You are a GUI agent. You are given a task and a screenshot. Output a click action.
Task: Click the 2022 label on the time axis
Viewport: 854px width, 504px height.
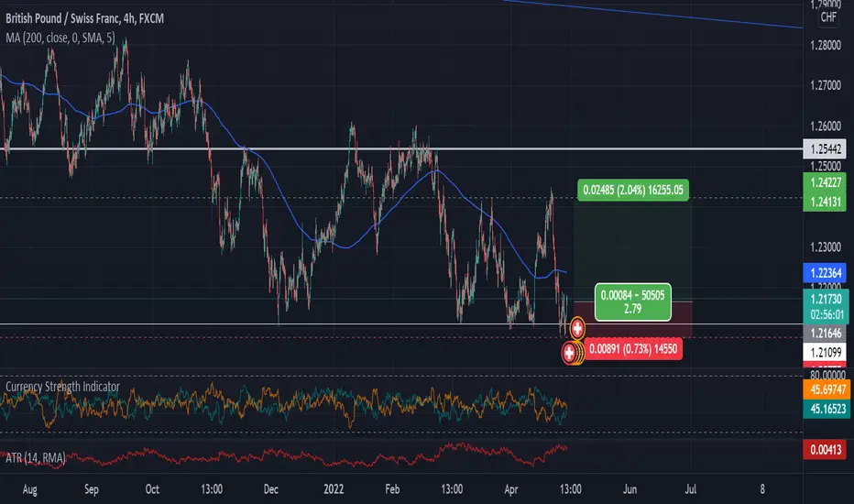(x=334, y=489)
